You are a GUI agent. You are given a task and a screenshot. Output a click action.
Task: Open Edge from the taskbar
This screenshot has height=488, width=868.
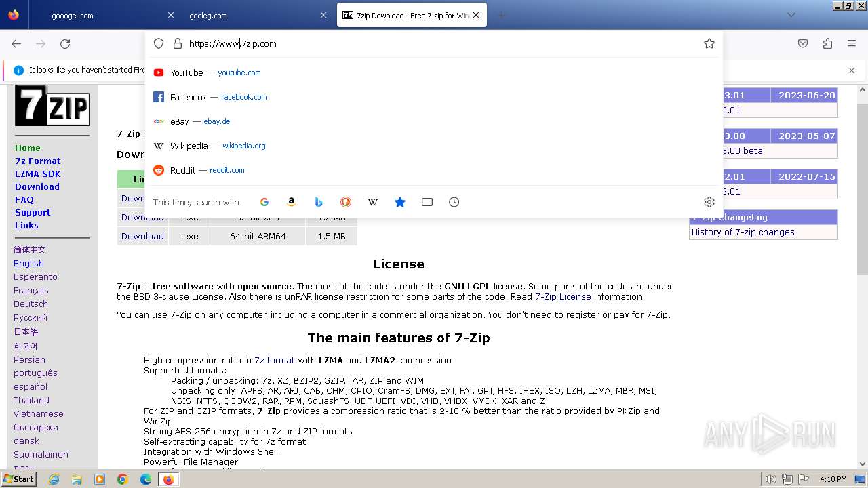pos(146,479)
